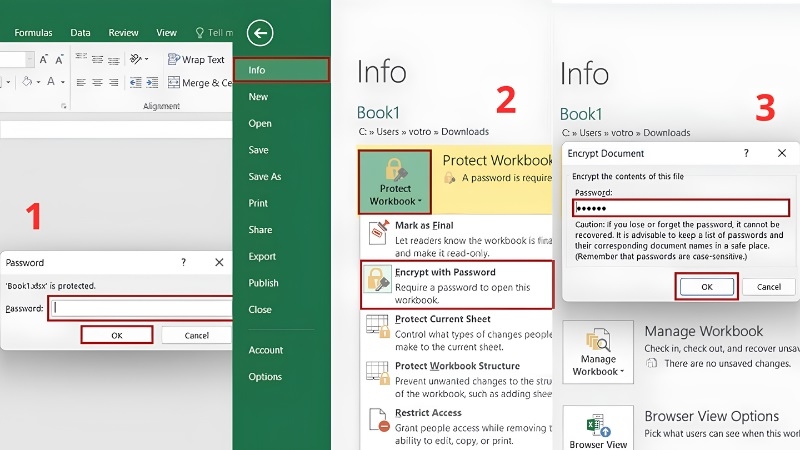800x450 pixels.
Task: Open the Formulas ribbon tab
Action: [33, 33]
